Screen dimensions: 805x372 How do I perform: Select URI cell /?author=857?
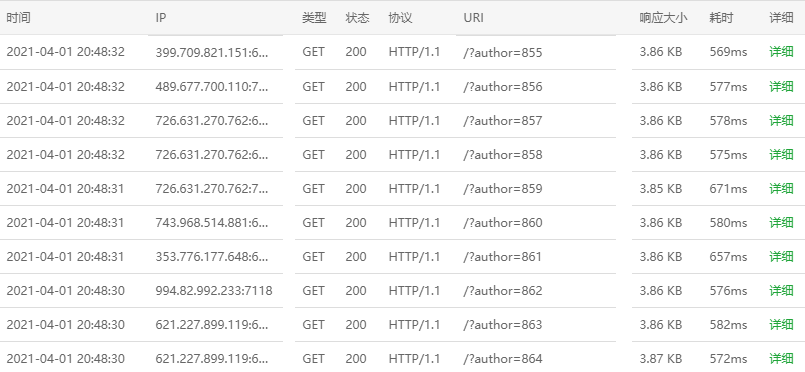[503, 120]
